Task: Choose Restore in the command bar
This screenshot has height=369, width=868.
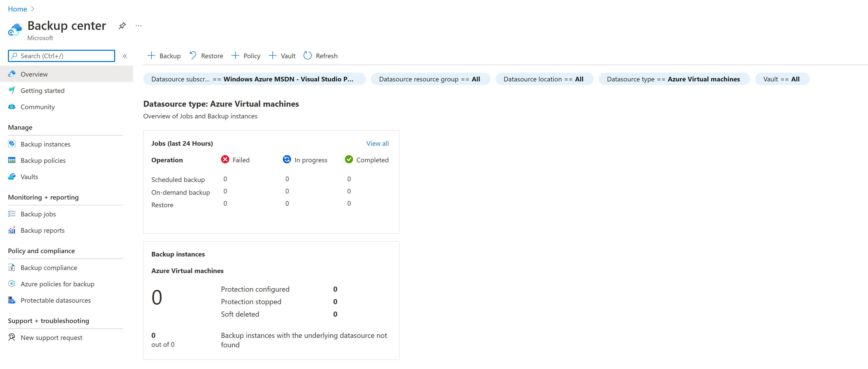Action: pos(206,56)
